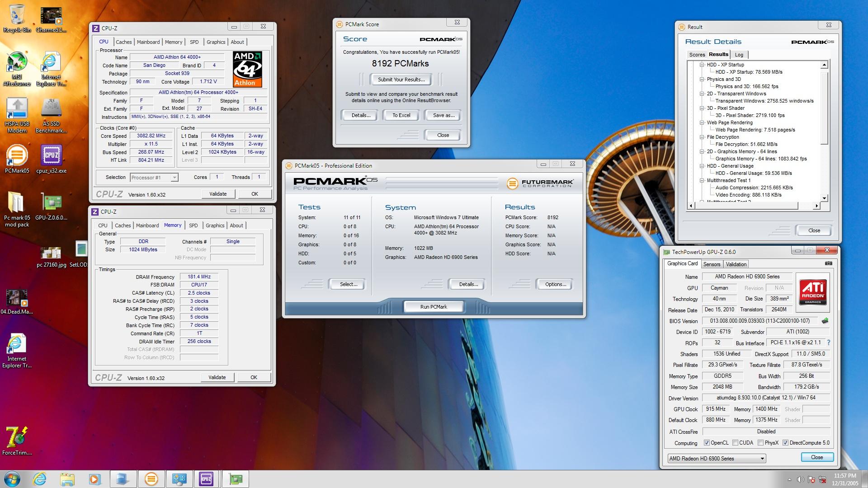This screenshot has width=868, height=488.
Task: Collapse the Multithreaded Test 1 node
Action: [702, 180]
